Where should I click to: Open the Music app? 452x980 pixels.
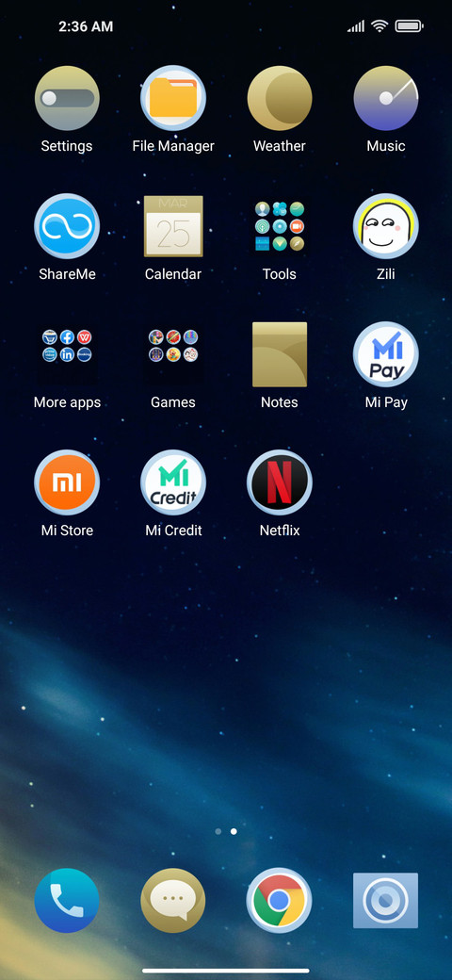[386, 98]
